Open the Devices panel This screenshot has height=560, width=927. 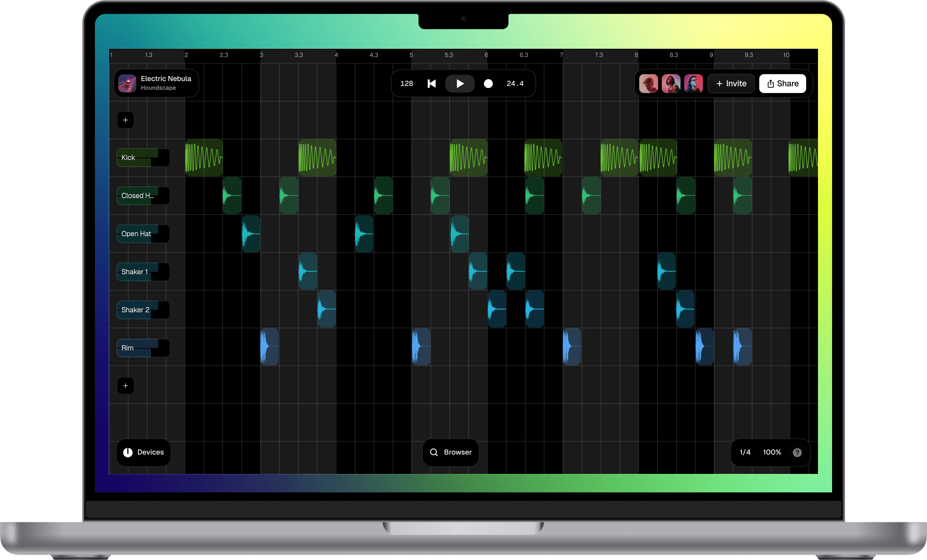pyautogui.click(x=143, y=452)
